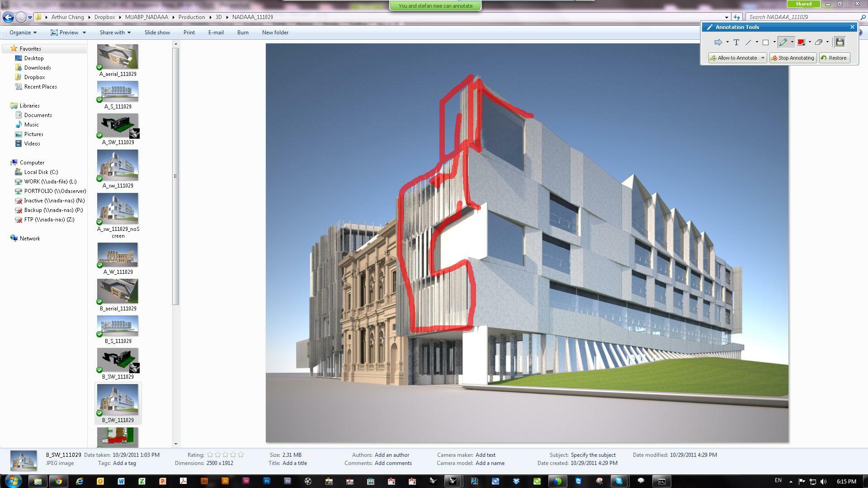Save the annotation with the floppy icon

click(840, 42)
